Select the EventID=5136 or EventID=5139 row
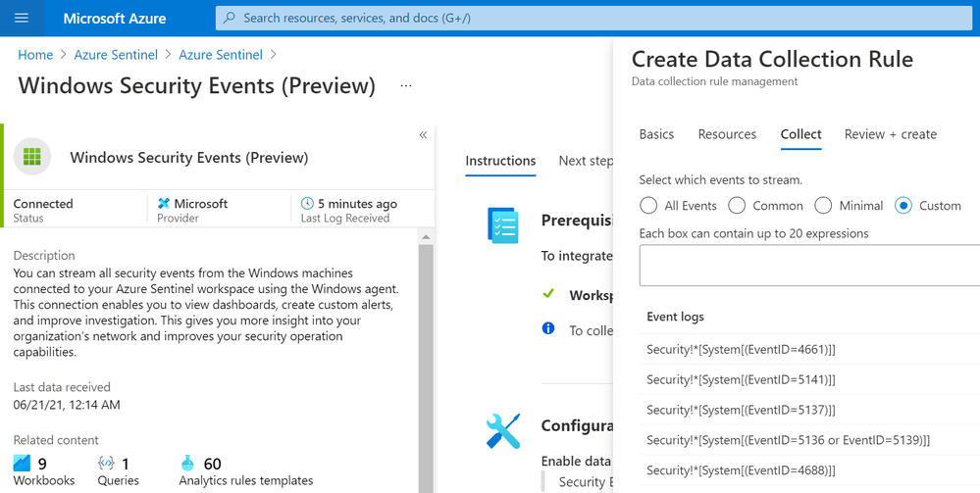 [809, 440]
